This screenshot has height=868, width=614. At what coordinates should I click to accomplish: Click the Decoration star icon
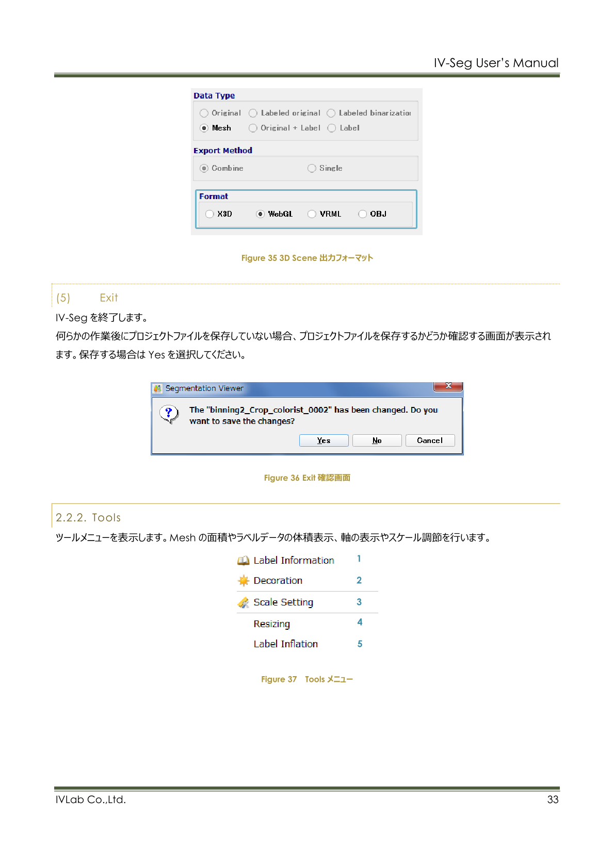tap(243, 581)
